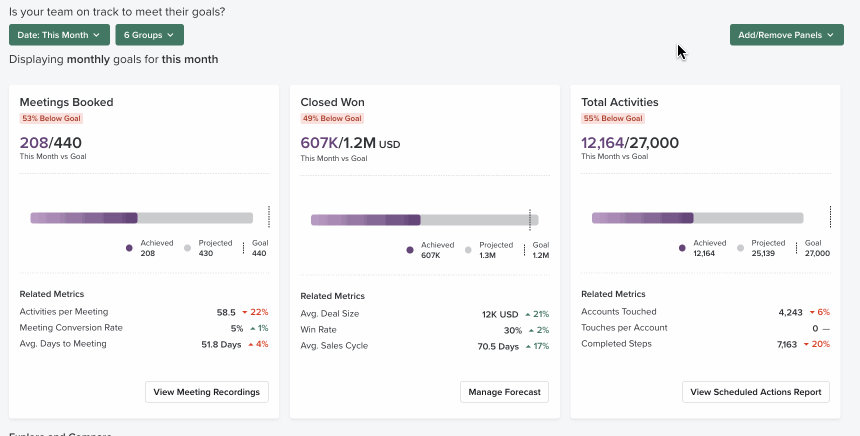Click the red down arrow beside Completed Steps

[x=806, y=344]
